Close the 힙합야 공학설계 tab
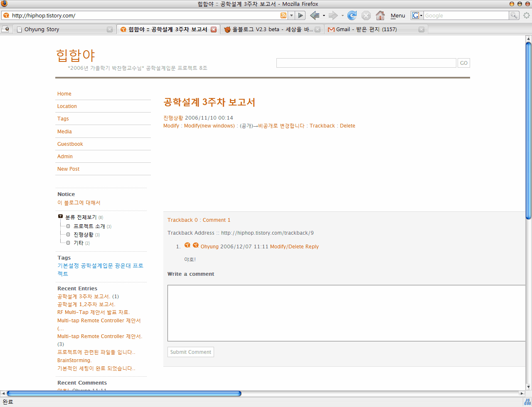The image size is (532, 407). tap(214, 29)
